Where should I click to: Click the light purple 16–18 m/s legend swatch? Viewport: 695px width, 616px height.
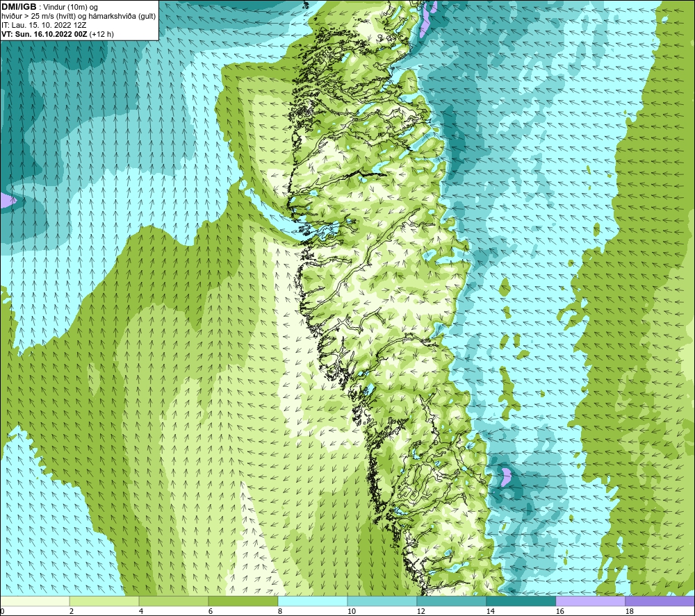click(590, 601)
